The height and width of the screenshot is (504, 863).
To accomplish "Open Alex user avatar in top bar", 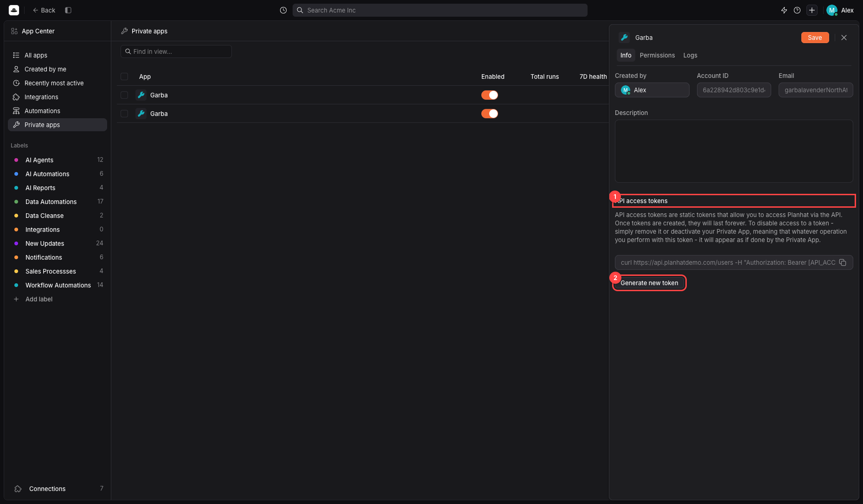I will tap(831, 10).
